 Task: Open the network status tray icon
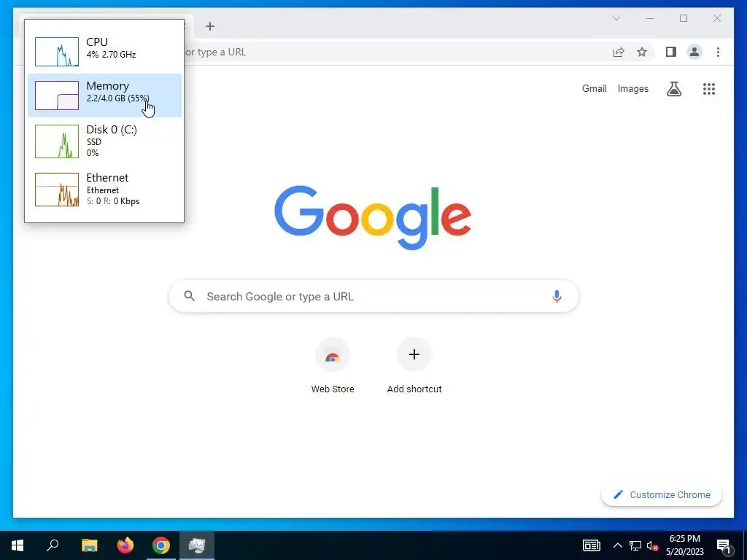click(x=635, y=545)
